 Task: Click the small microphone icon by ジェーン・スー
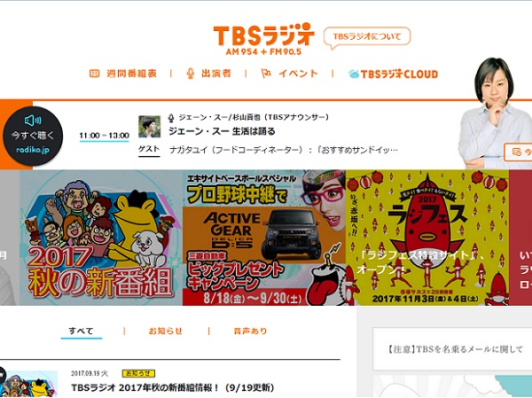pos(171,118)
